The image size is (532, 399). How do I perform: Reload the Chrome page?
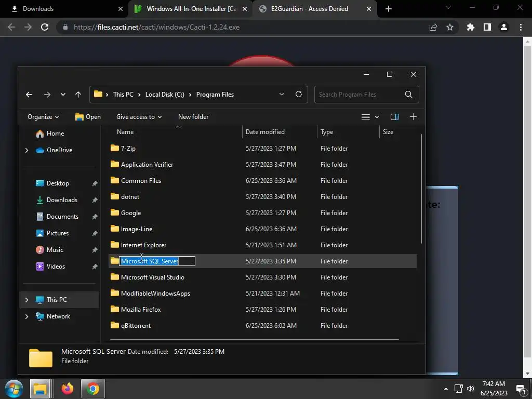point(45,27)
